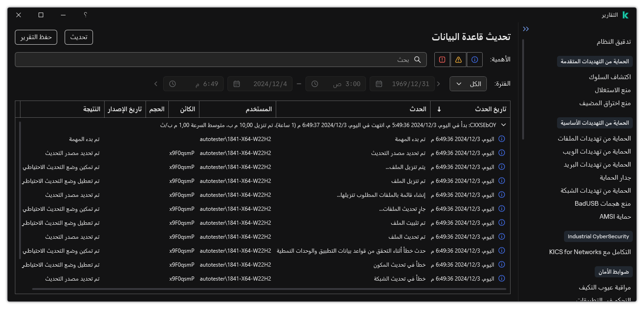
Task: Click the حفظ التقرير save report button
Action: [x=36, y=37]
